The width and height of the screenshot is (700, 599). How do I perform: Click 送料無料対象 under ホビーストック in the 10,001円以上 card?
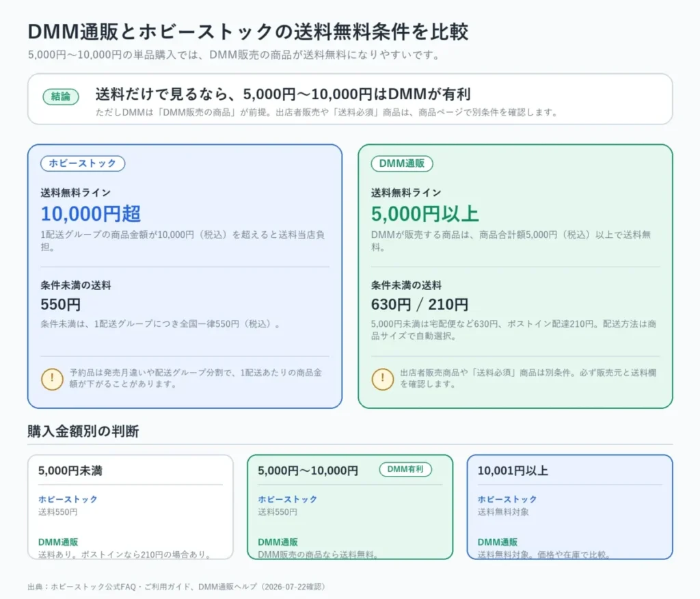click(x=503, y=512)
